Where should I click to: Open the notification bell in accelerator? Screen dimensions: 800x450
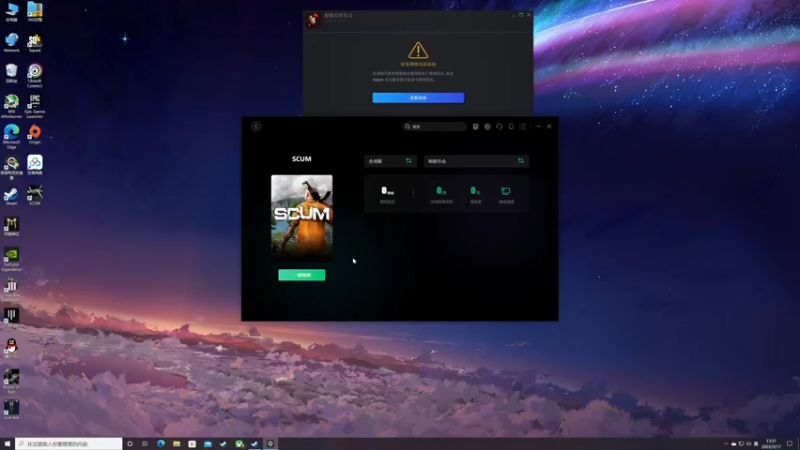click(x=511, y=127)
